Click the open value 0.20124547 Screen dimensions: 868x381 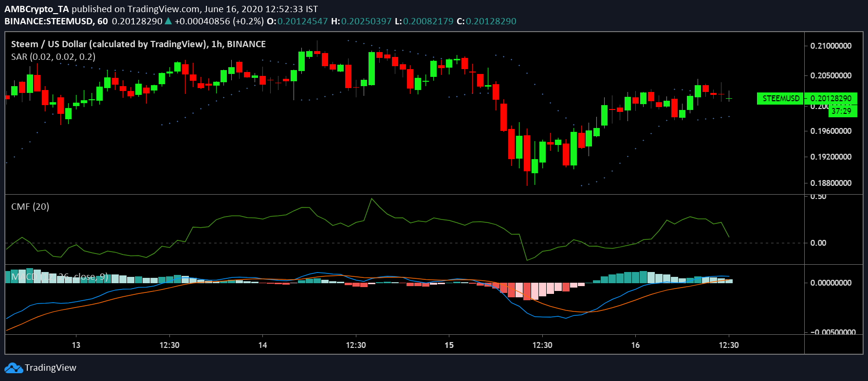[x=302, y=21]
